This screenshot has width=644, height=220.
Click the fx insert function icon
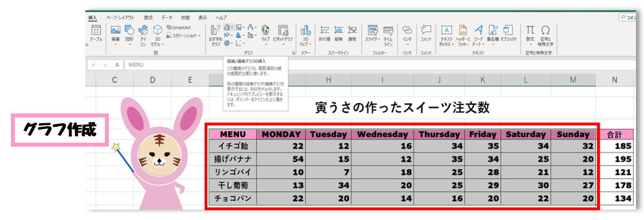point(117,65)
